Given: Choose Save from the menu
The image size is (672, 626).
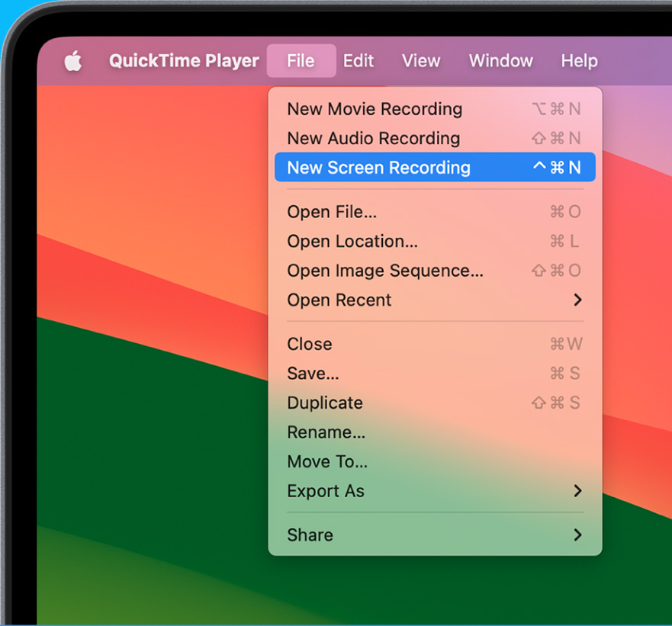Looking at the screenshot, I should (x=313, y=374).
